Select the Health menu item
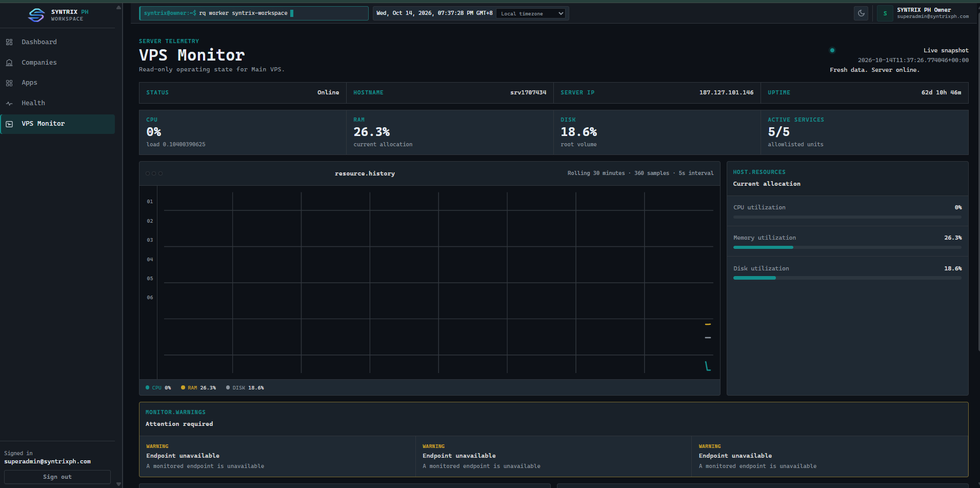Image resolution: width=980 pixels, height=488 pixels. (x=57, y=103)
